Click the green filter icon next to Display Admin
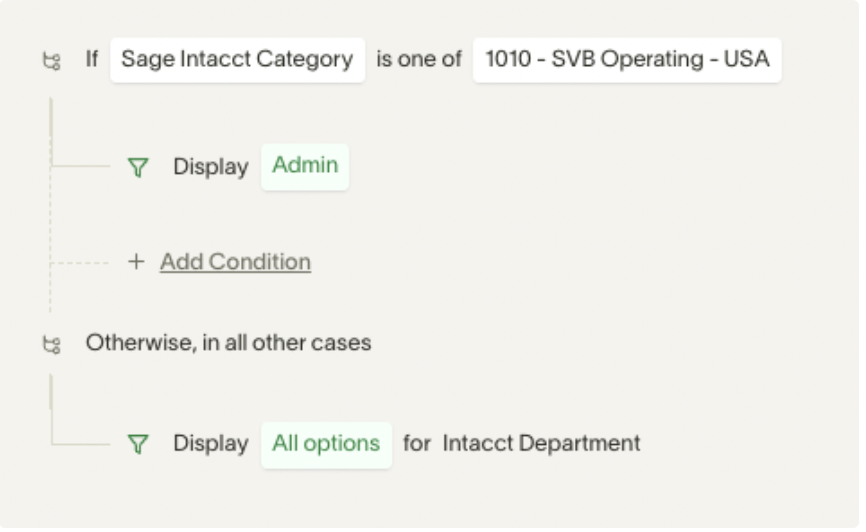This screenshot has width=866, height=532. 138,167
